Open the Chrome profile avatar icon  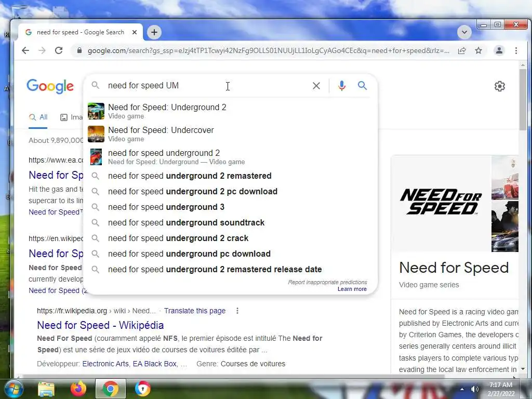click(x=499, y=50)
